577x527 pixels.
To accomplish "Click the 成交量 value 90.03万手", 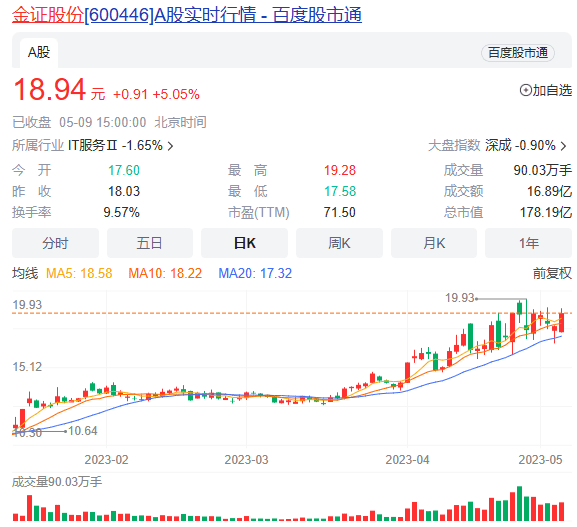I will (542, 170).
